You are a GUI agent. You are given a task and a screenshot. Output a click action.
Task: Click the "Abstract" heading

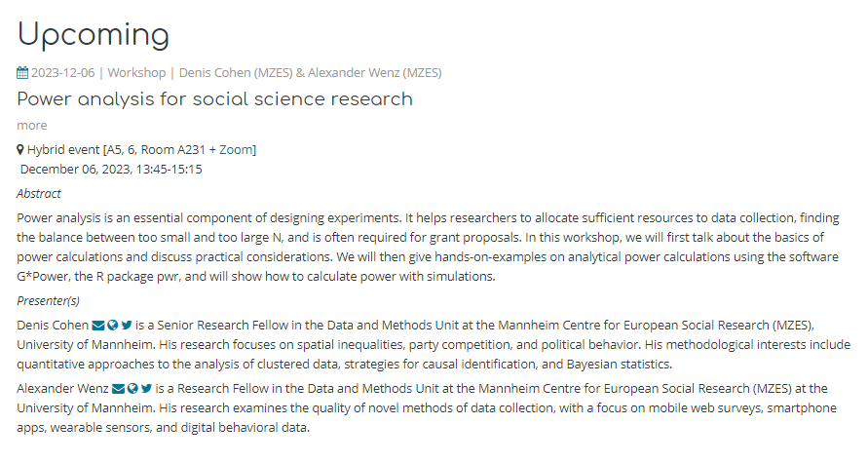click(39, 193)
